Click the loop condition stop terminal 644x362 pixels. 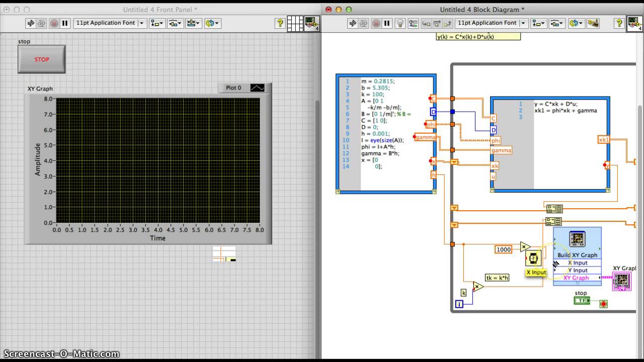tap(604, 304)
